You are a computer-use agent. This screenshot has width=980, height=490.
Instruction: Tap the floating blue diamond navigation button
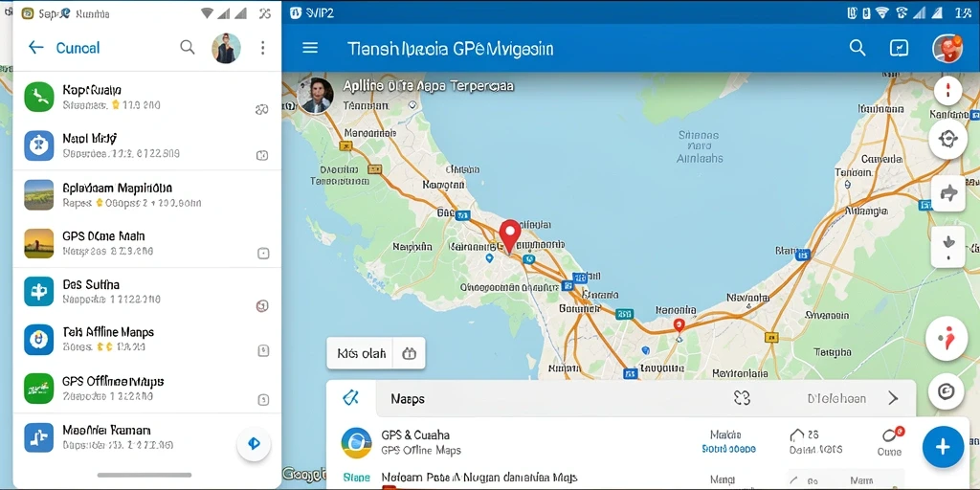click(254, 444)
